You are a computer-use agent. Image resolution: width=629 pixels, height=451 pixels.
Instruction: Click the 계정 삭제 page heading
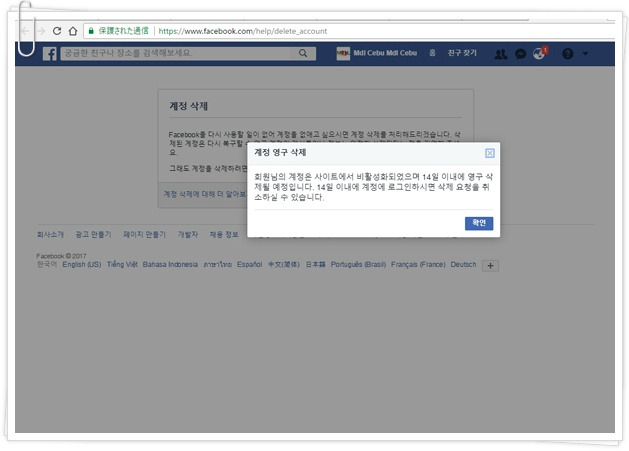tap(189, 106)
